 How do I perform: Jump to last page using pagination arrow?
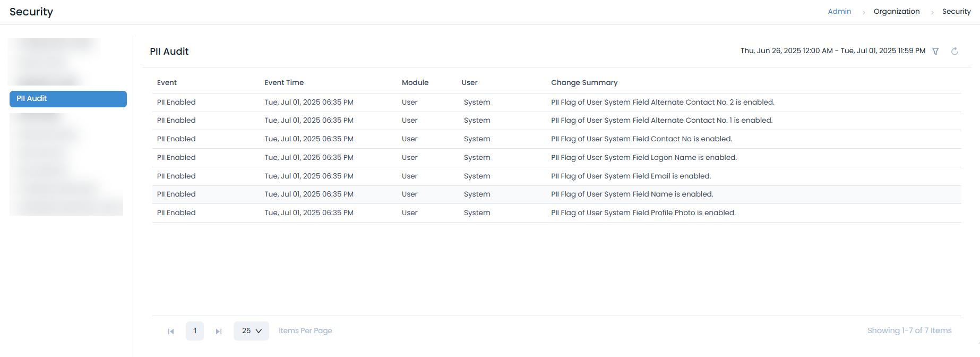click(218, 331)
